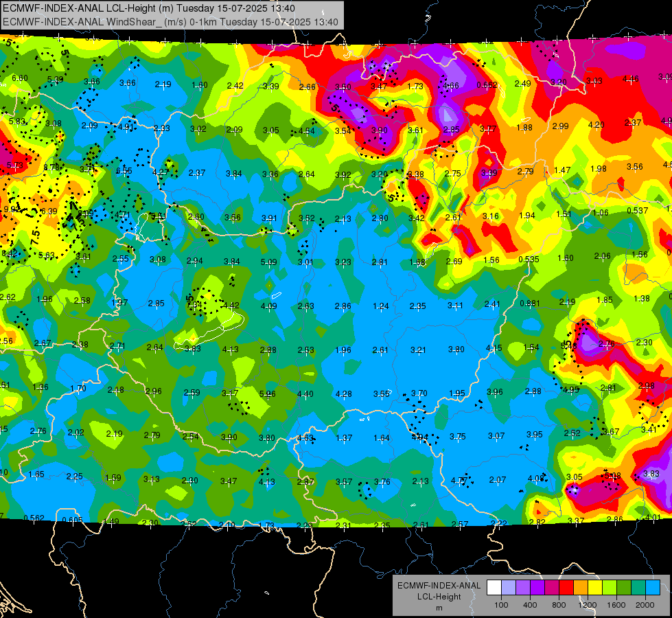
Task: Click the wind shear value 0.881
Action: [530, 304]
